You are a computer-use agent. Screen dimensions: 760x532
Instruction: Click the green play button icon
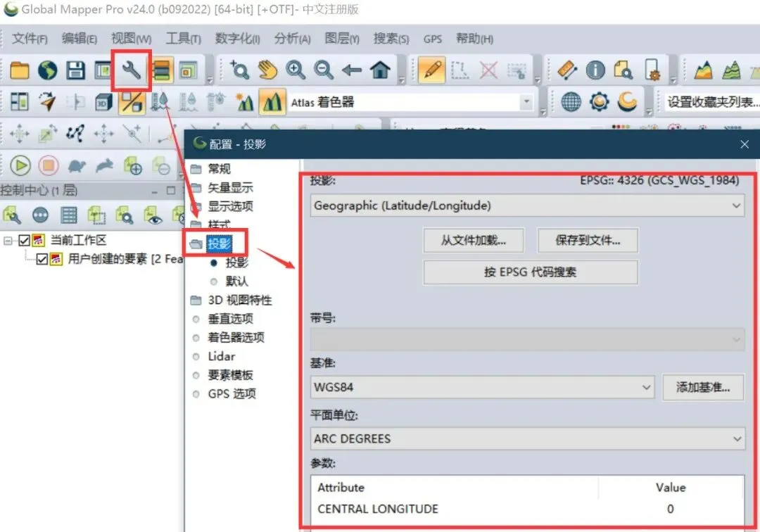[x=20, y=165]
